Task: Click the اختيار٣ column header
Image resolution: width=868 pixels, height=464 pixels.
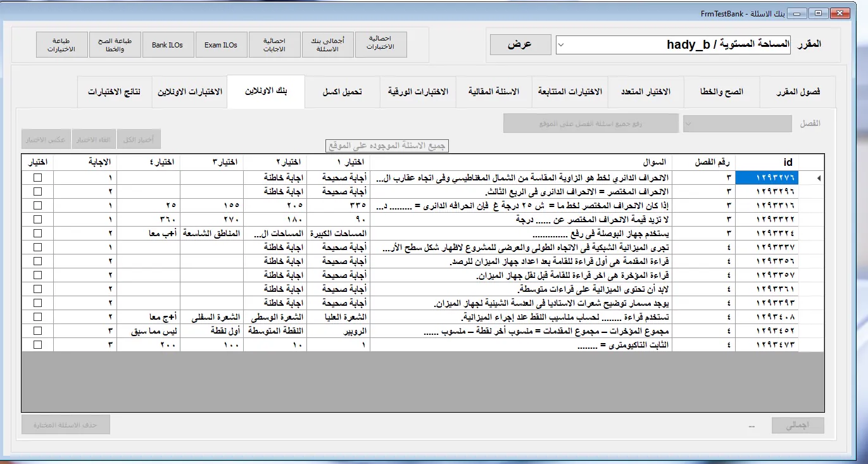Action: click(211, 162)
